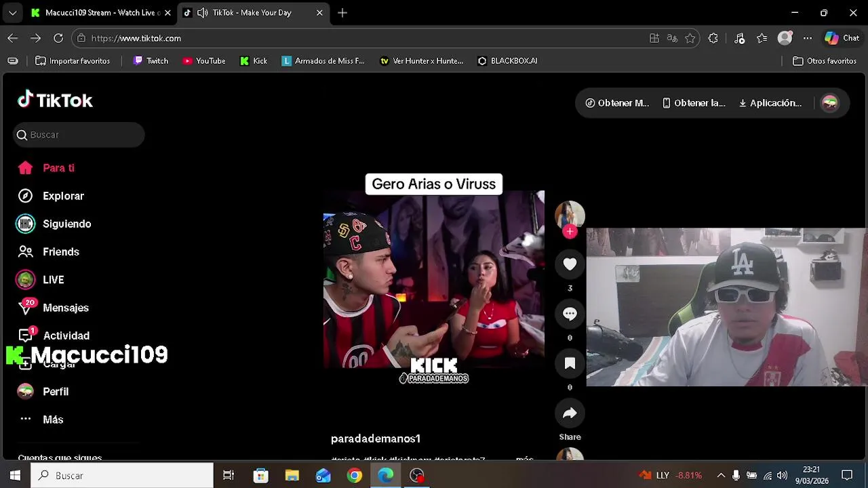Mute the TikTok tab's audio speaker icon

(x=202, y=12)
